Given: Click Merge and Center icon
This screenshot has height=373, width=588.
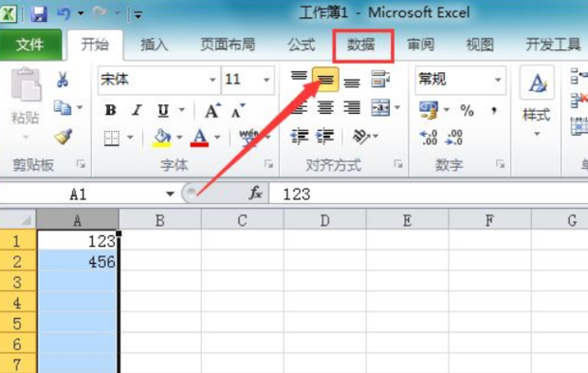Looking at the screenshot, I should [380, 108].
